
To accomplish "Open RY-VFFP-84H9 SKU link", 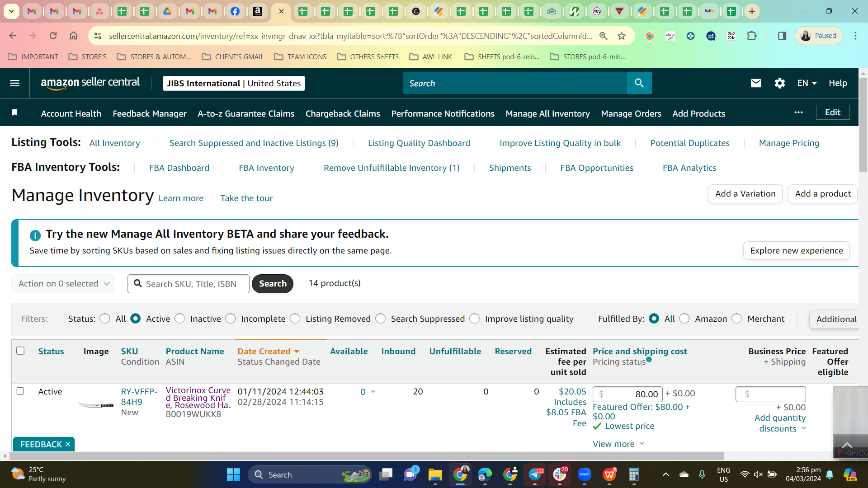I will 139,397.
